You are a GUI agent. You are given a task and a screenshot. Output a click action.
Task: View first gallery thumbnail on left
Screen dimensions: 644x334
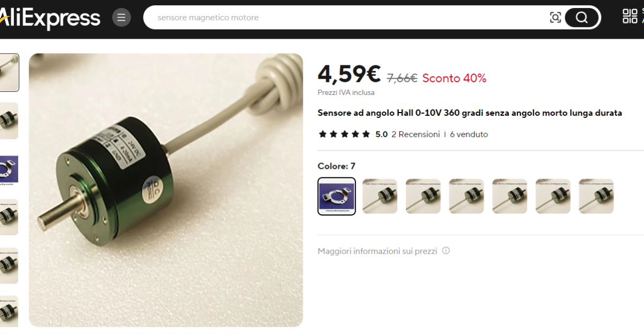(x=9, y=72)
